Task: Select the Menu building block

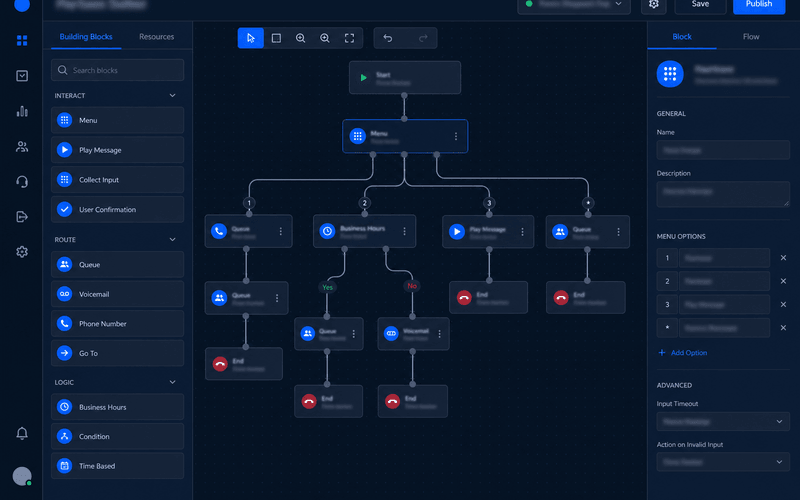Action: [117, 120]
